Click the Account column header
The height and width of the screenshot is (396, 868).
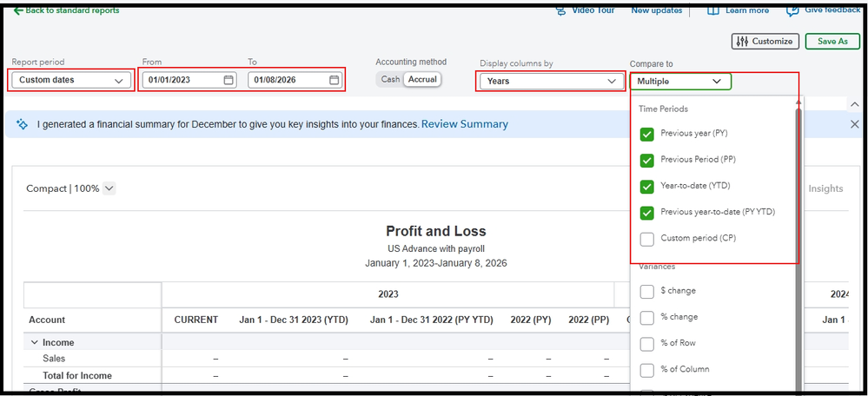click(47, 320)
